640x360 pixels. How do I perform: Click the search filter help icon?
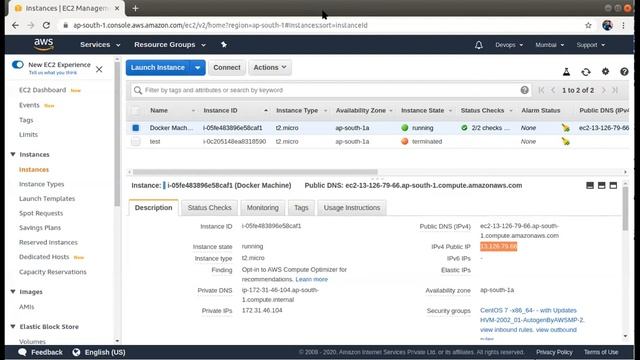click(x=524, y=90)
